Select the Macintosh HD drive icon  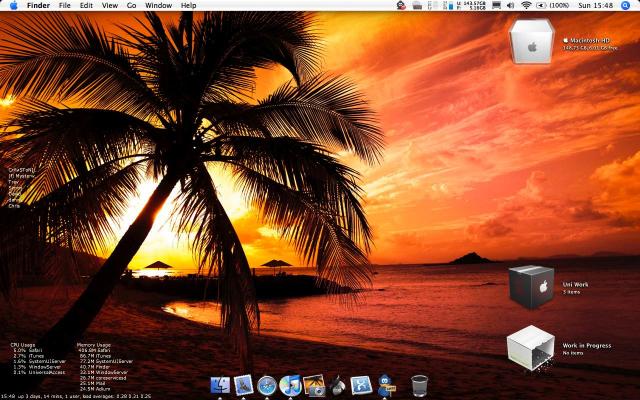coord(532,42)
